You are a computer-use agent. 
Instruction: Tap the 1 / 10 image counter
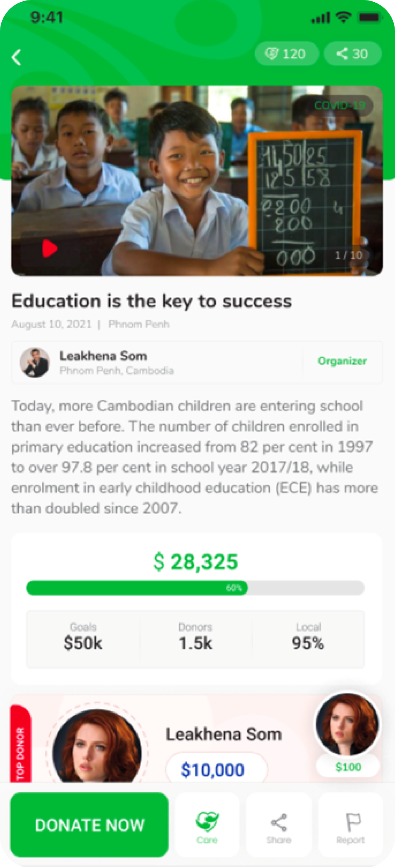coord(348,256)
